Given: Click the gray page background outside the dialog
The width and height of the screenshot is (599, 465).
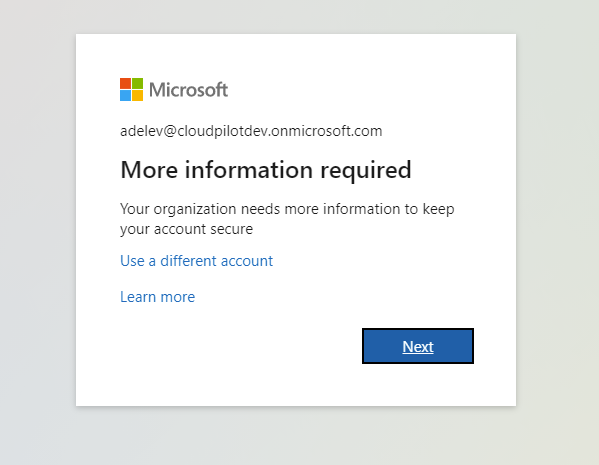Looking at the screenshot, I should pos(38,229).
